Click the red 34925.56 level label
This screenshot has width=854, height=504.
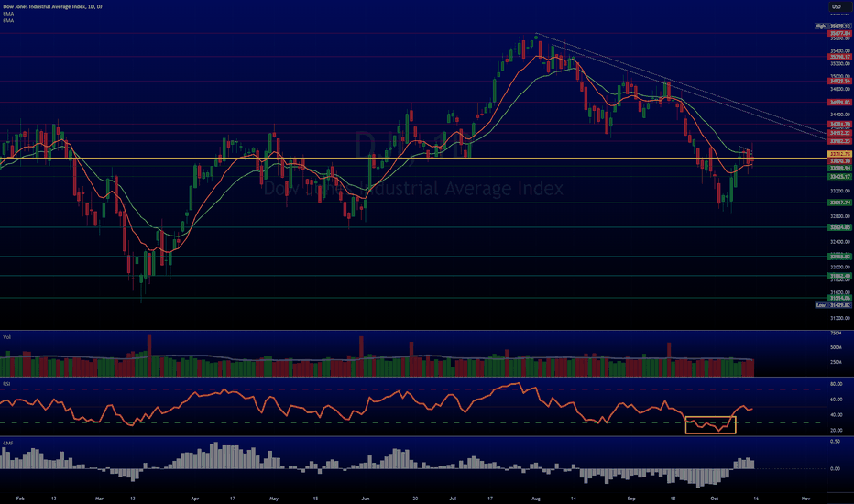click(839, 82)
